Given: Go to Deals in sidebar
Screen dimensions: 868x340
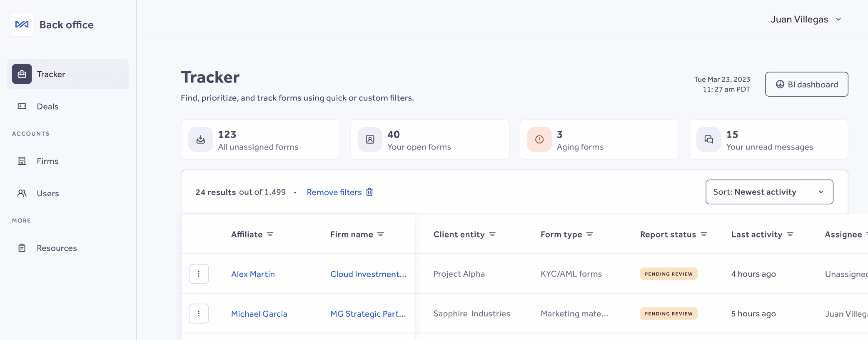Looking at the screenshot, I should [47, 107].
